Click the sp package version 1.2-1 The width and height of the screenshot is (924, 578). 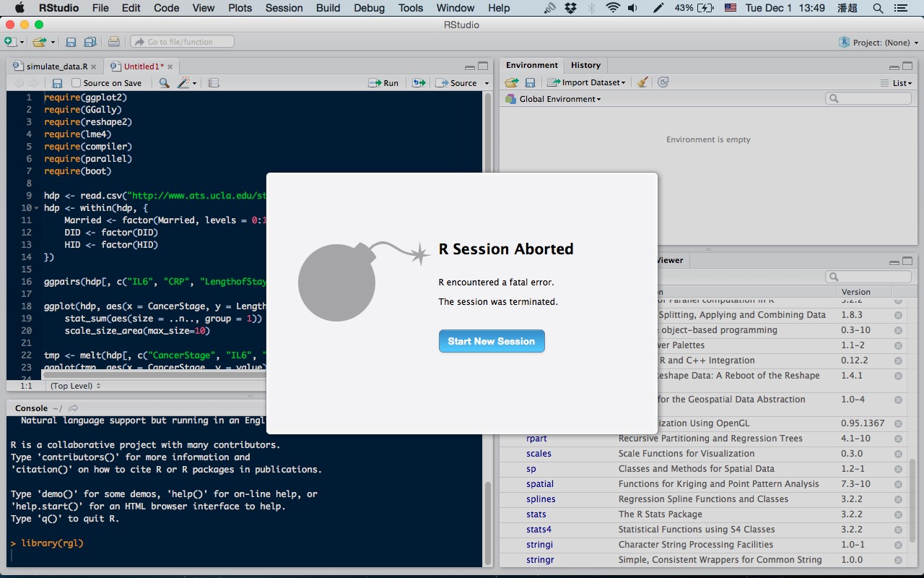point(852,469)
